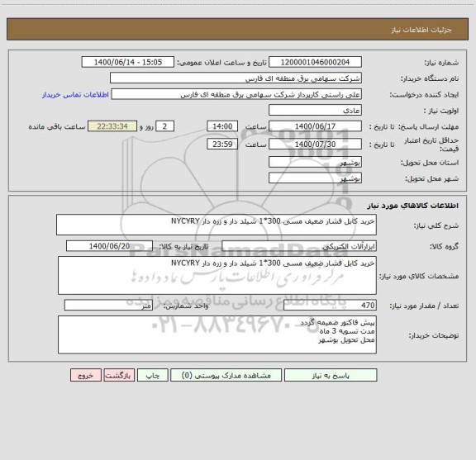The width and height of the screenshot is (476, 460).
Task: Click label استان محل تحویل
Action: coord(430,163)
